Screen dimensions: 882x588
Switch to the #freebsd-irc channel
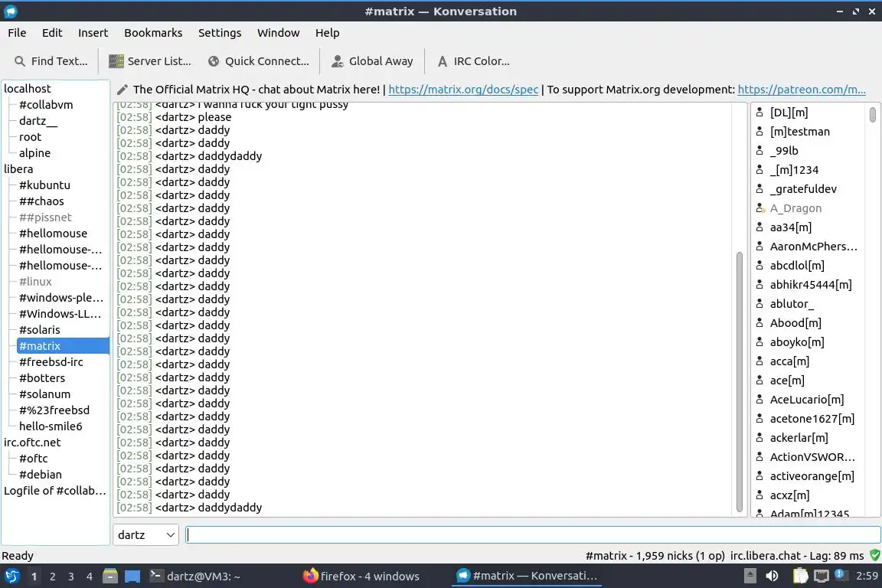click(51, 362)
